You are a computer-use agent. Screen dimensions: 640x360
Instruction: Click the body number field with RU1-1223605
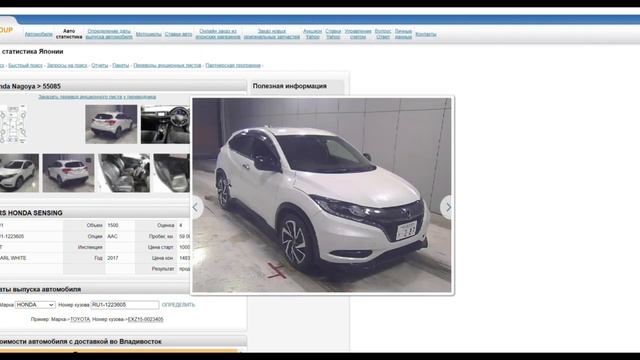pos(125,305)
